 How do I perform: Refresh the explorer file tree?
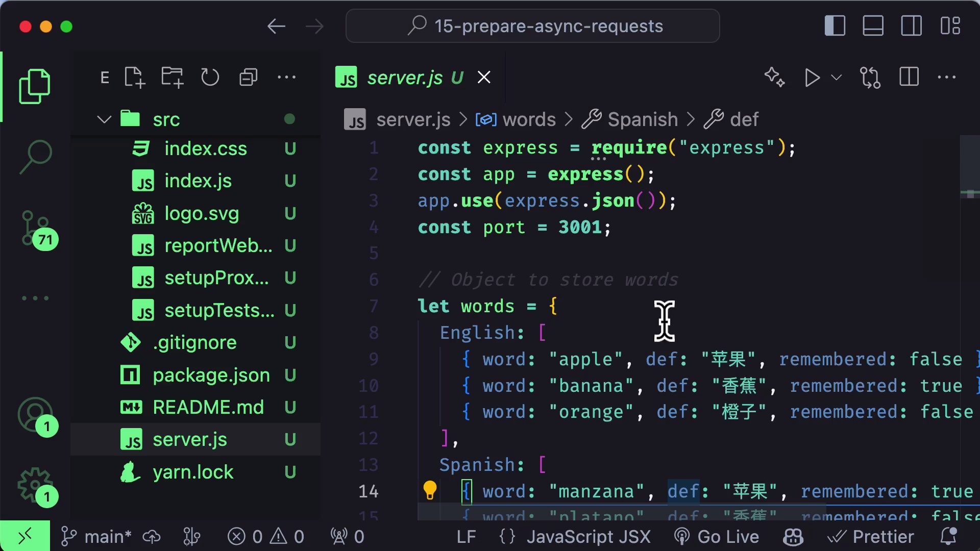tap(210, 78)
